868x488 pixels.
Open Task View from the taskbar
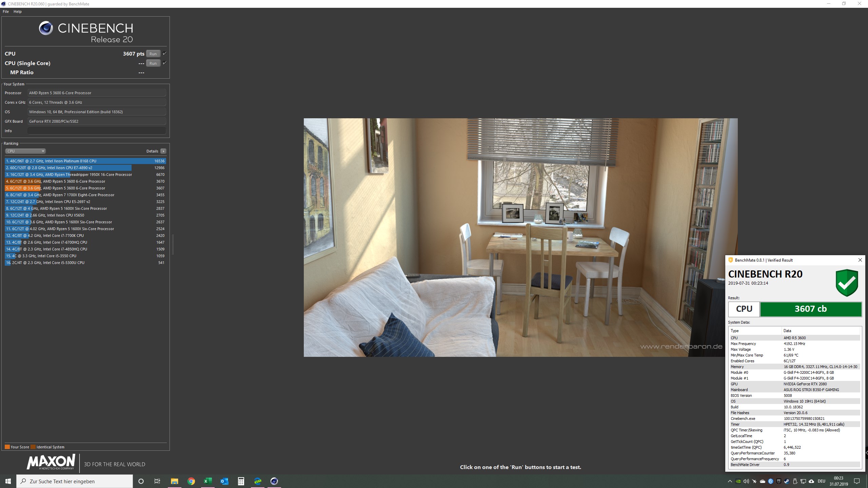(x=157, y=481)
